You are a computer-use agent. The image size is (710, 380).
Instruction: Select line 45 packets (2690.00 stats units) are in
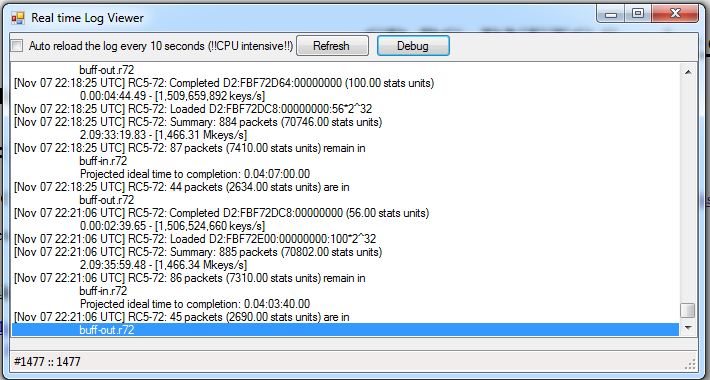tap(345, 317)
